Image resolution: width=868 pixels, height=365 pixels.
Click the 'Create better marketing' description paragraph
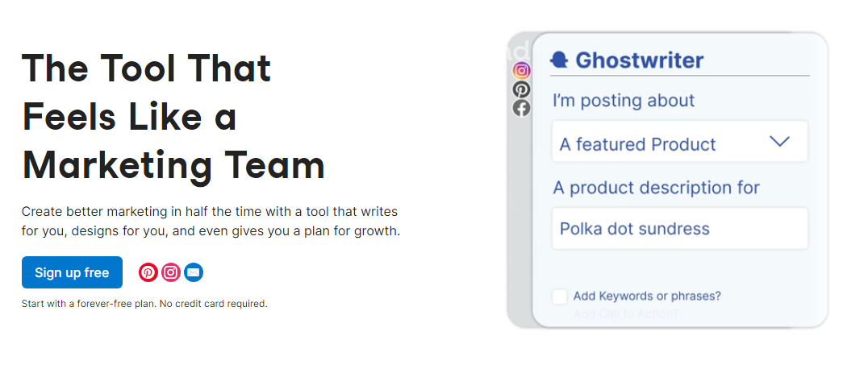pos(211,222)
